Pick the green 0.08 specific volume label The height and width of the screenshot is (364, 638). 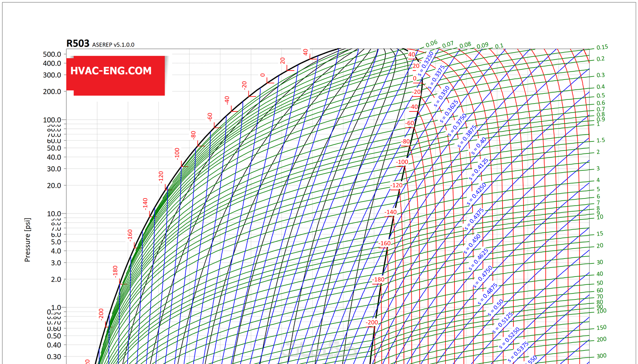(x=465, y=45)
